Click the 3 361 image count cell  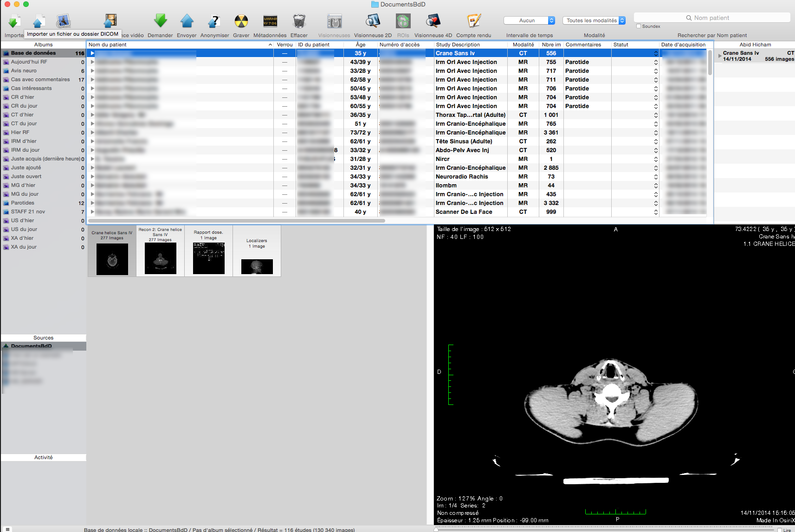click(551, 133)
